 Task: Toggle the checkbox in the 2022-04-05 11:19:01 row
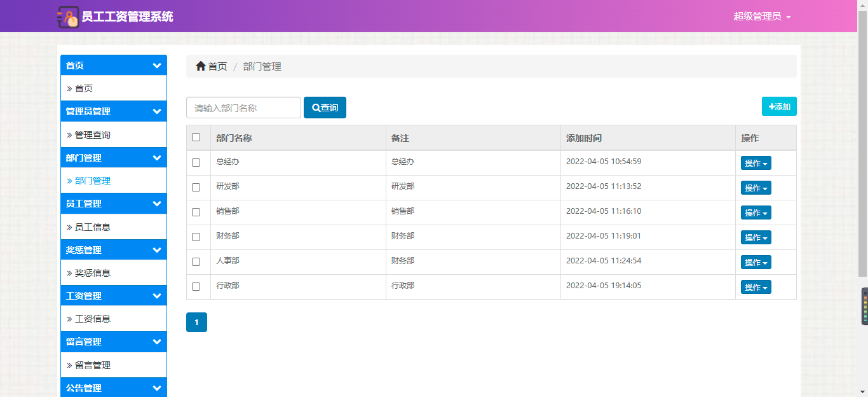tap(196, 237)
